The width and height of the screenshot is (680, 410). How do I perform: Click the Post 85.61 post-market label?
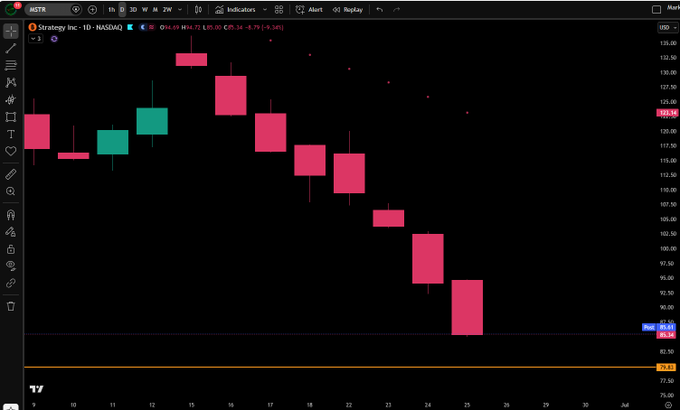pyautogui.click(x=659, y=327)
